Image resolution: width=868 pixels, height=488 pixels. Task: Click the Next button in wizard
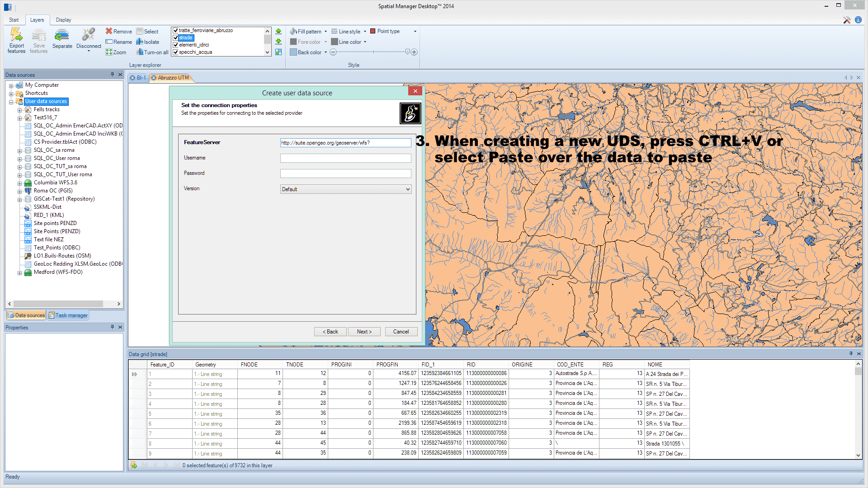pyautogui.click(x=364, y=331)
